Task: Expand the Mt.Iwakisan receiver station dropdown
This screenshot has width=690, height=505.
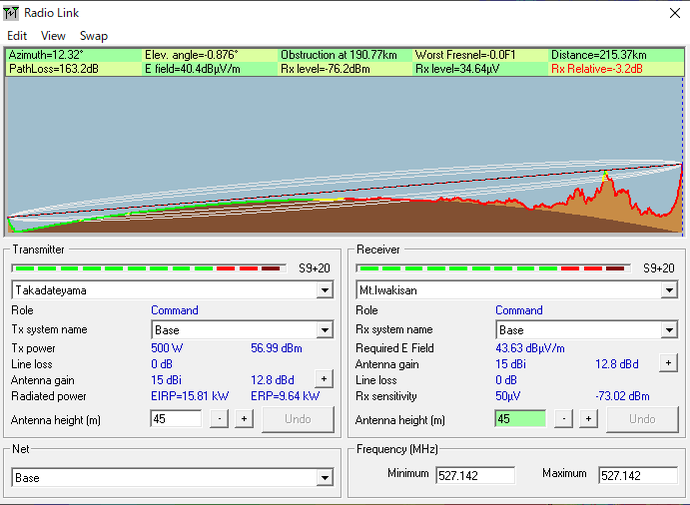Action: (669, 290)
